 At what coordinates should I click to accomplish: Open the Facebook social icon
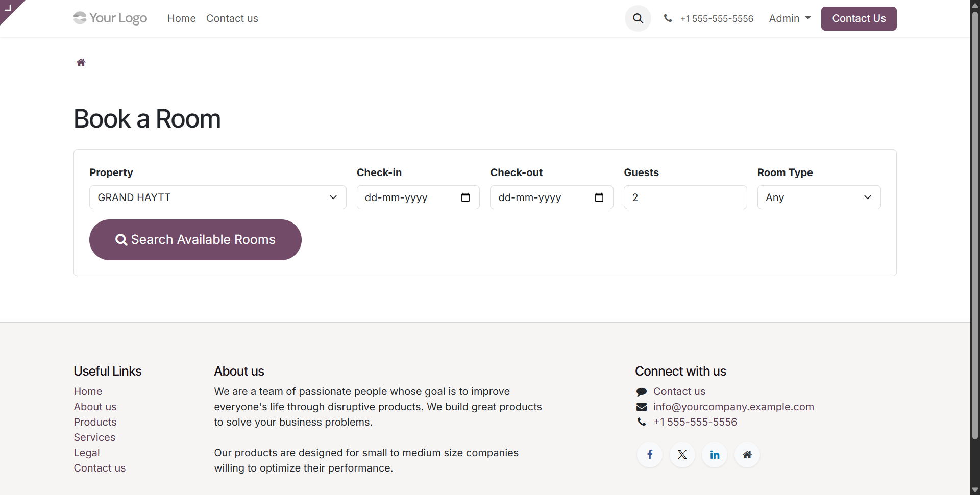point(650,455)
